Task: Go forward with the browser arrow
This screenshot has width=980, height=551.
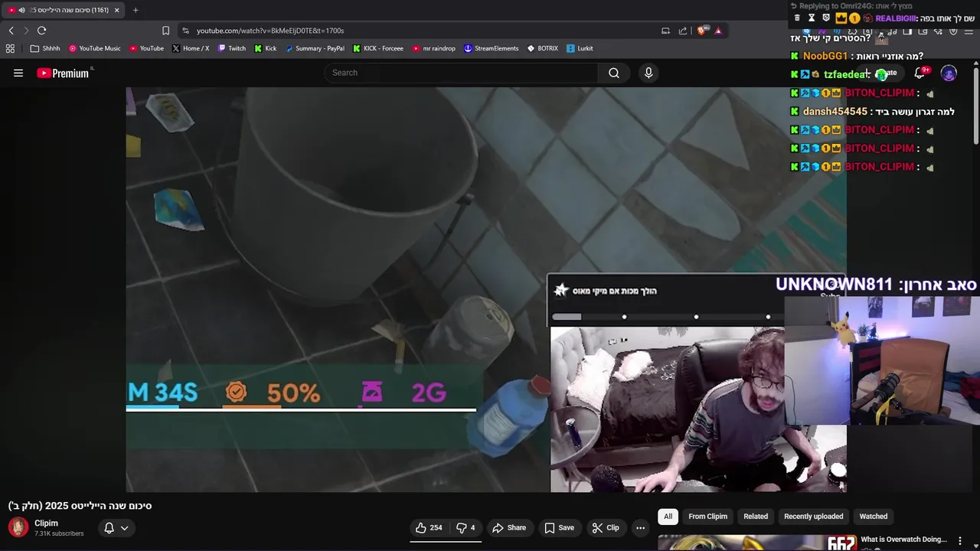Action: 26,31
